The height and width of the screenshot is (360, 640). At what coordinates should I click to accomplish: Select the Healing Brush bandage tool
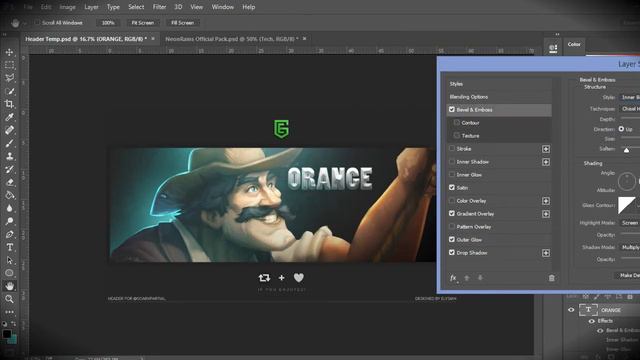[9, 130]
